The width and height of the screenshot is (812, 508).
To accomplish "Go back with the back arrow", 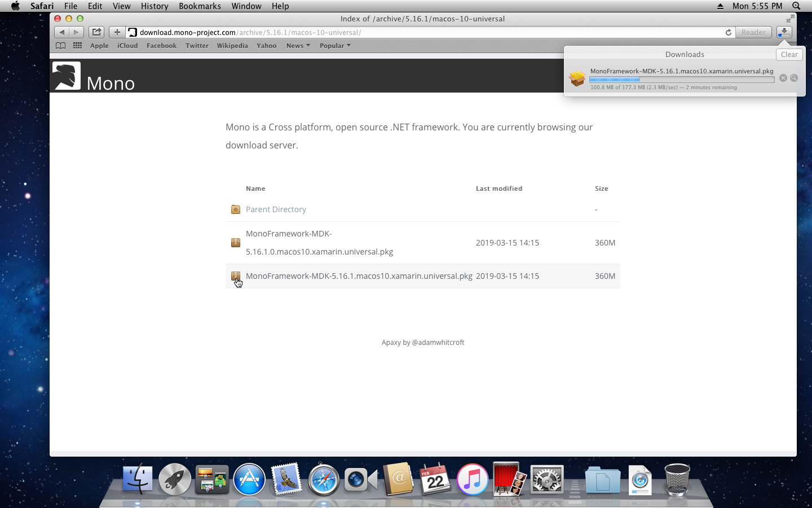I will 62,32.
